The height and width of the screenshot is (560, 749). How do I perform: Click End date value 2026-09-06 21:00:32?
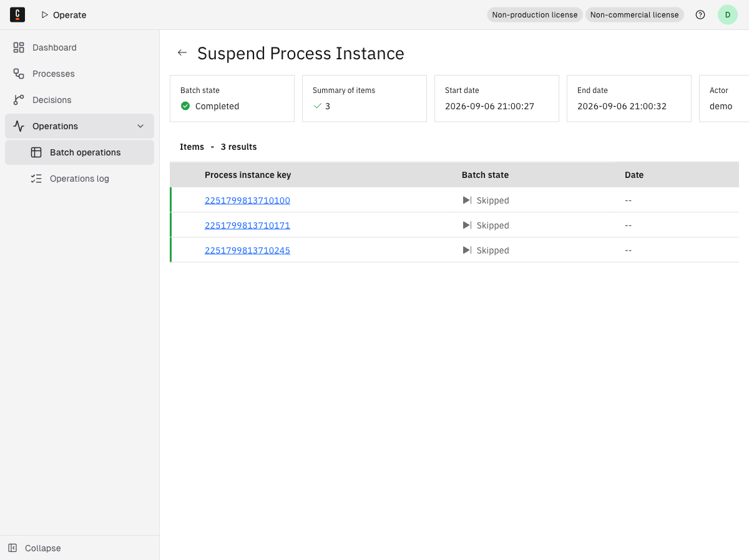(x=622, y=106)
